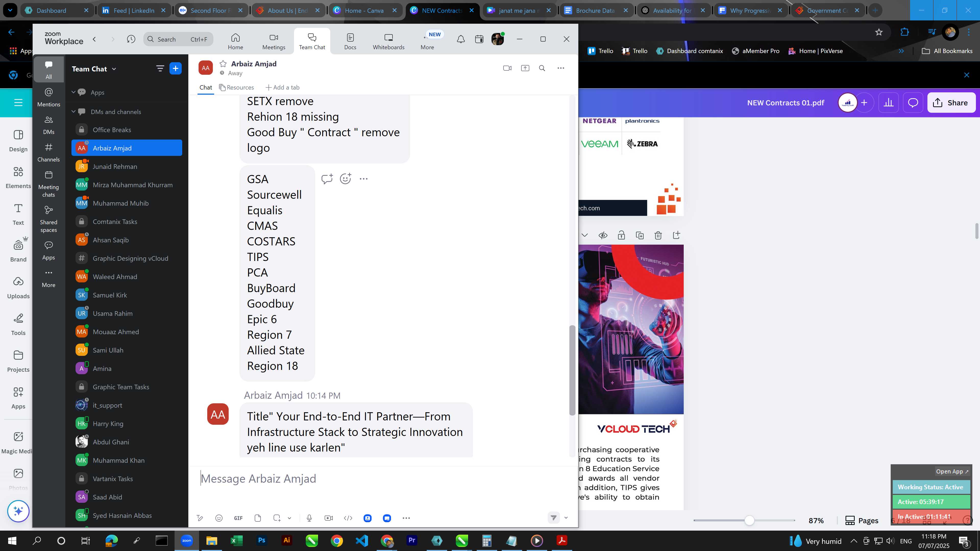
Task: Open Meeting chats in sidebar
Action: [49, 184]
